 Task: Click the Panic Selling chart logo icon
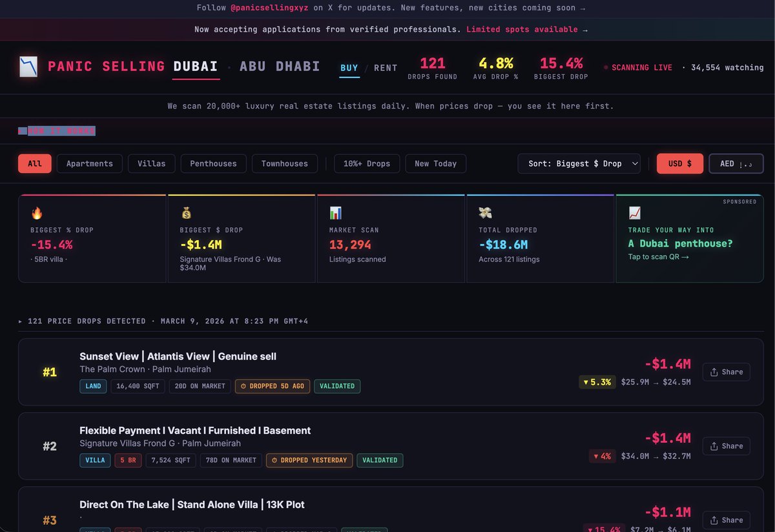tap(28, 67)
